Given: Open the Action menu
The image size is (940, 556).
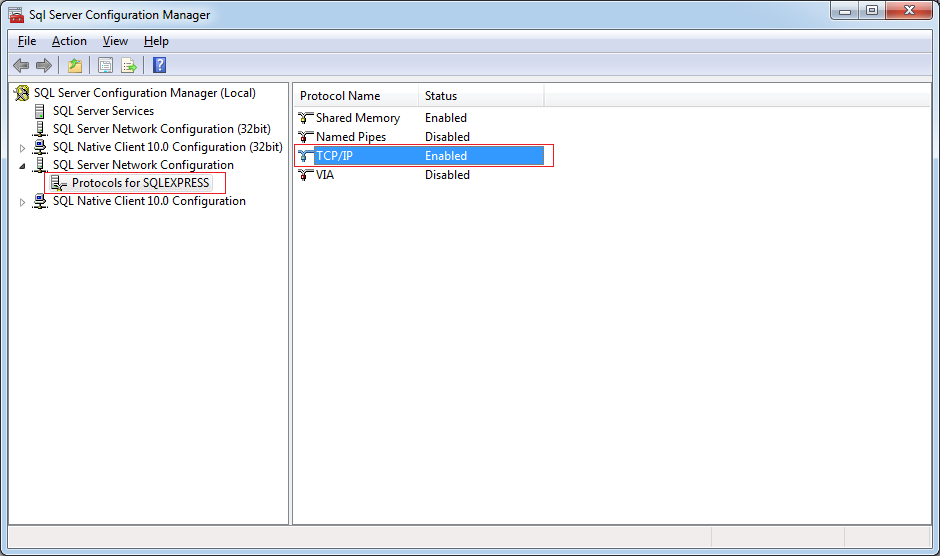Looking at the screenshot, I should 69,41.
